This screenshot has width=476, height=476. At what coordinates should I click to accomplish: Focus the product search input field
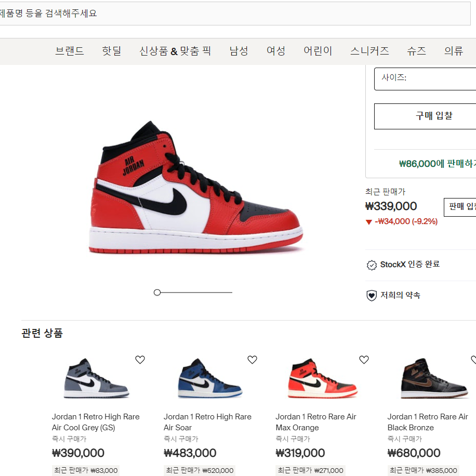coord(234,14)
